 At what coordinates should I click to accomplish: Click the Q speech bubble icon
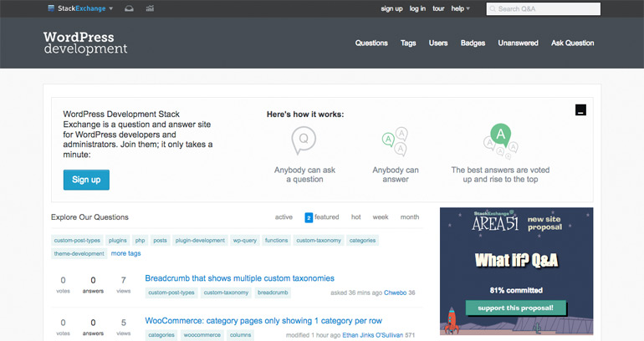pyautogui.click(x=304, y=140)
